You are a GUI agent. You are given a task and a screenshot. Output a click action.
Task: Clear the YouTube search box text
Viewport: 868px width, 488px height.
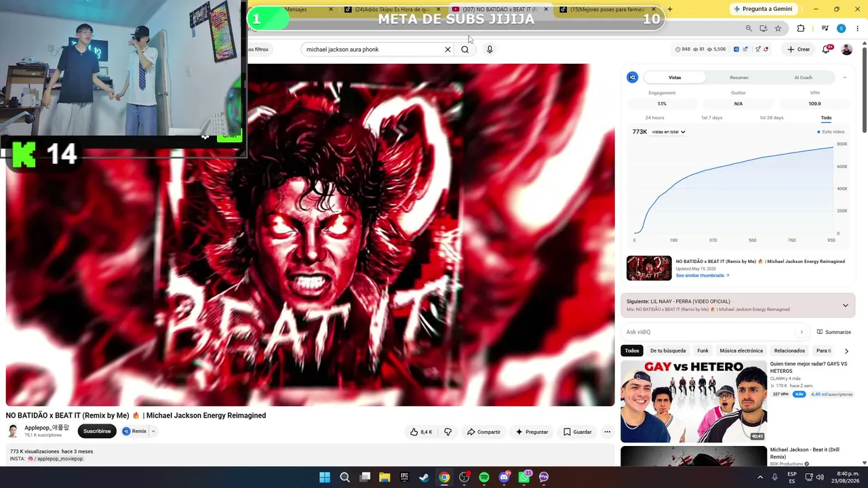pos(448,49)
